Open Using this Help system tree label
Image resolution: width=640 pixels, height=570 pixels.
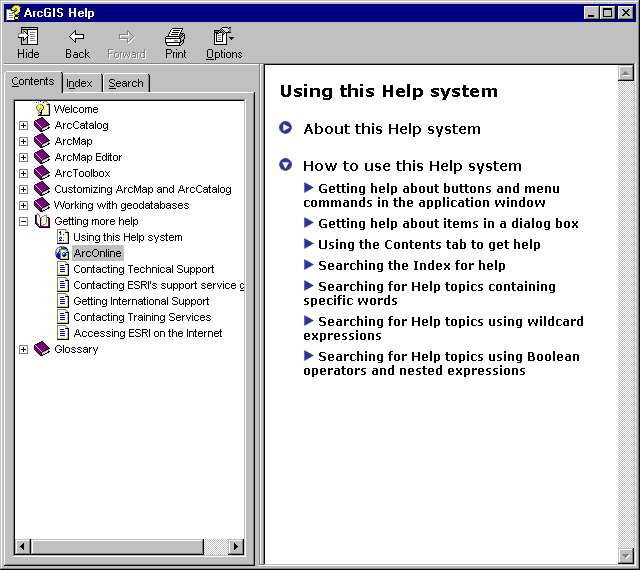(128, 237)
